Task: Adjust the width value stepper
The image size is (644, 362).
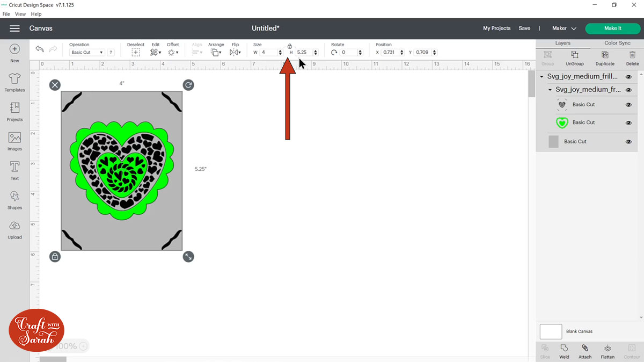Action: (280, 53)
